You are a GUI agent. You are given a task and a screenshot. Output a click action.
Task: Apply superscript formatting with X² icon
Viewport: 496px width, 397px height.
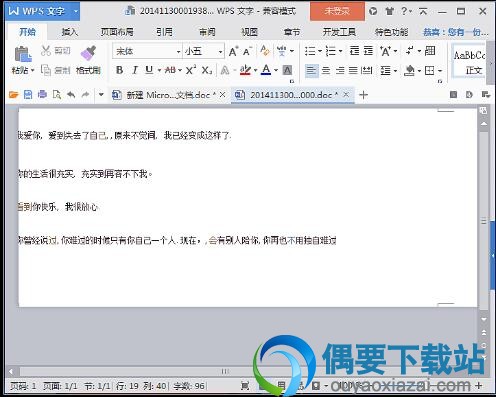[191, 70]
